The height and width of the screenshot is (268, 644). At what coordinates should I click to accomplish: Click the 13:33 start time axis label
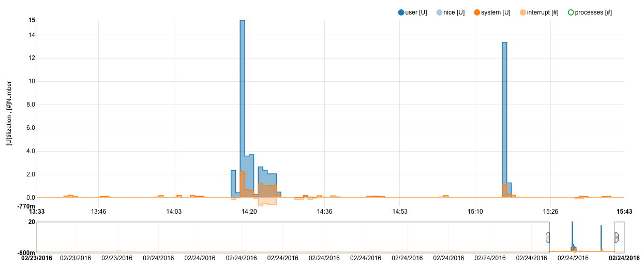click(x=36, y=212)
